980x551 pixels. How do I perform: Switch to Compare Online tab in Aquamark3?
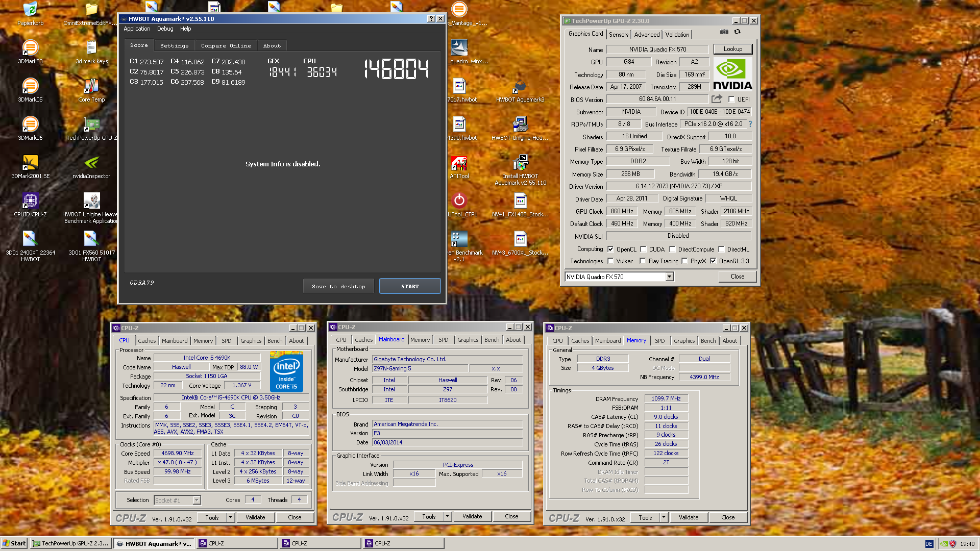[226, 45]
